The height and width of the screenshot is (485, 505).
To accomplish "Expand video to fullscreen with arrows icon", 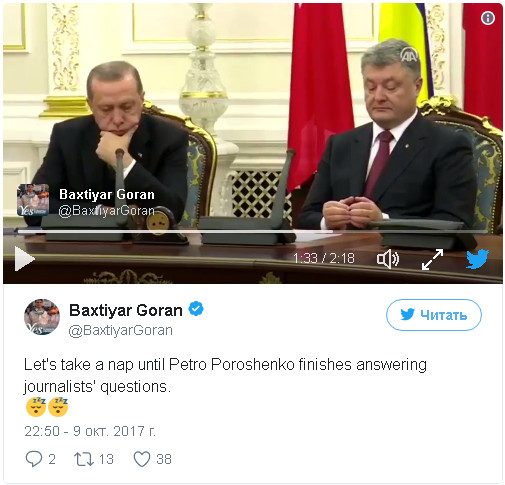I will click(432, 259).
